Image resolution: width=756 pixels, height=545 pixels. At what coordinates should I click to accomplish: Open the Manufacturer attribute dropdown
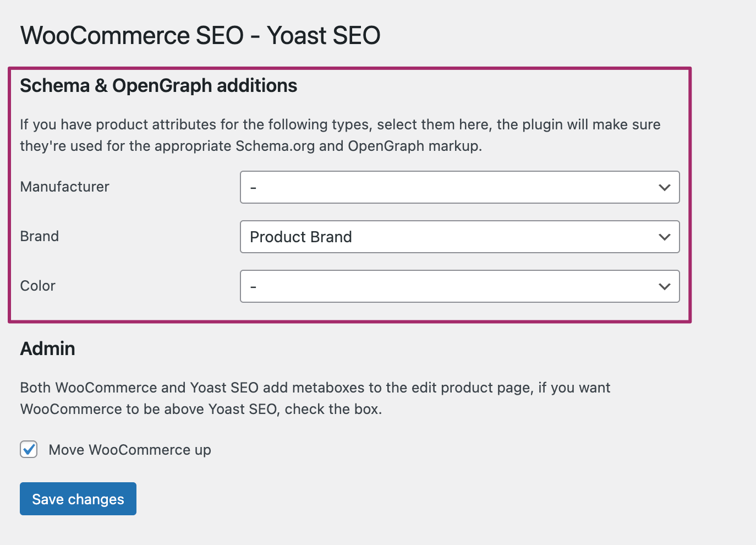tap(460, 187)
